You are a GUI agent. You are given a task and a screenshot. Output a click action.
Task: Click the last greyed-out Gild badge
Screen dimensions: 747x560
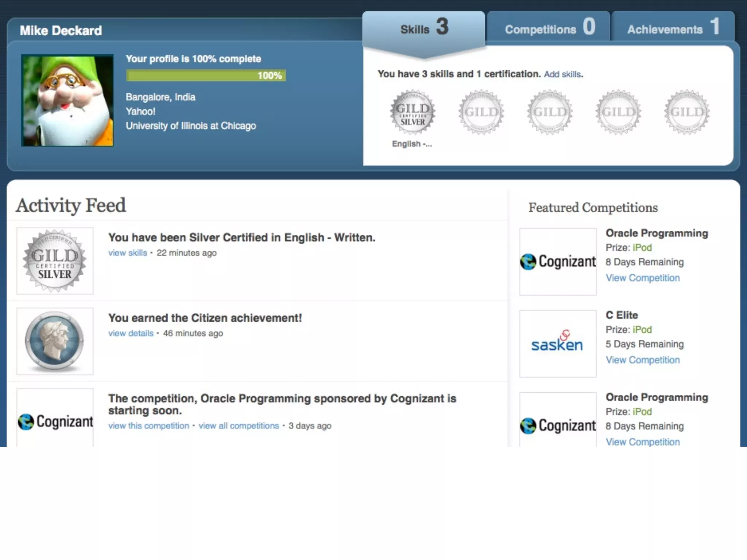pos(687,112)
